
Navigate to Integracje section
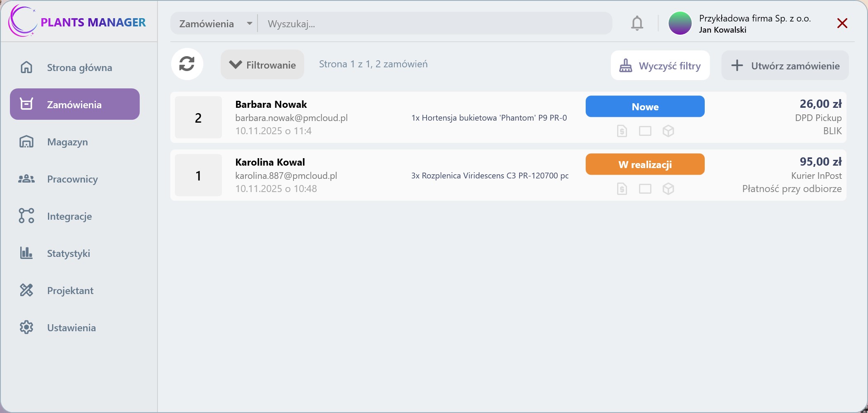click(x=69, y=216)
